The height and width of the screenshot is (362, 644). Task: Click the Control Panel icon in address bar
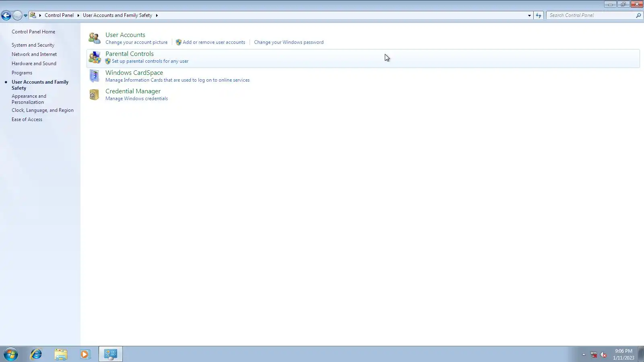coord(33,15)
